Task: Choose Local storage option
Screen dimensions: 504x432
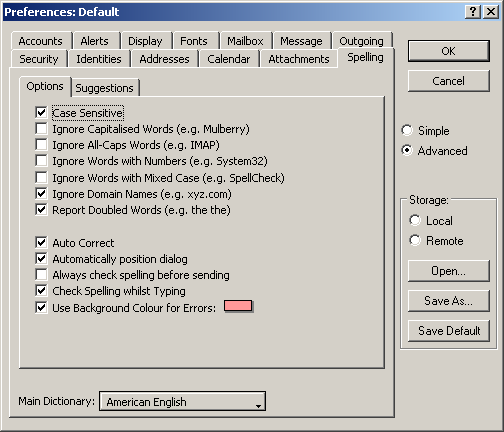Action: click(x=415, y=220)
